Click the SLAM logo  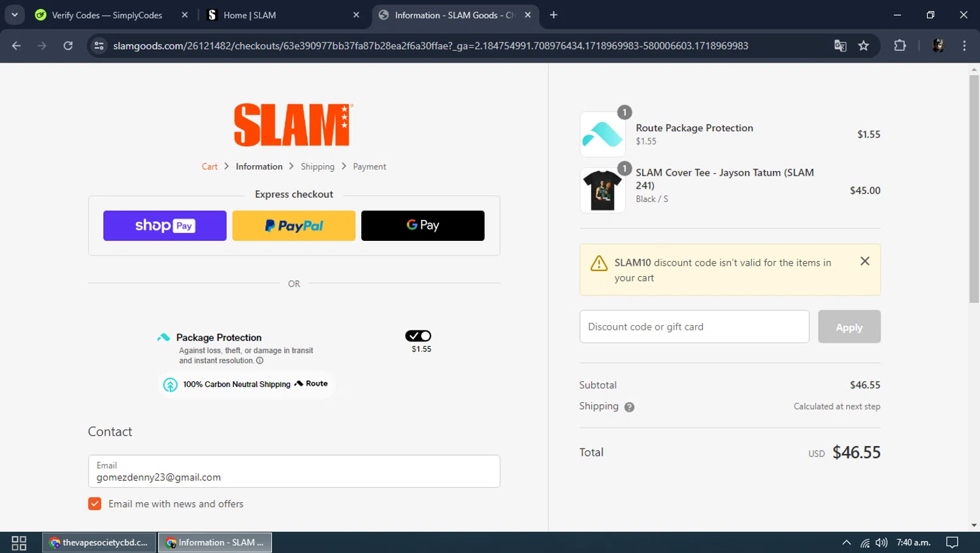tap(293, 125)
